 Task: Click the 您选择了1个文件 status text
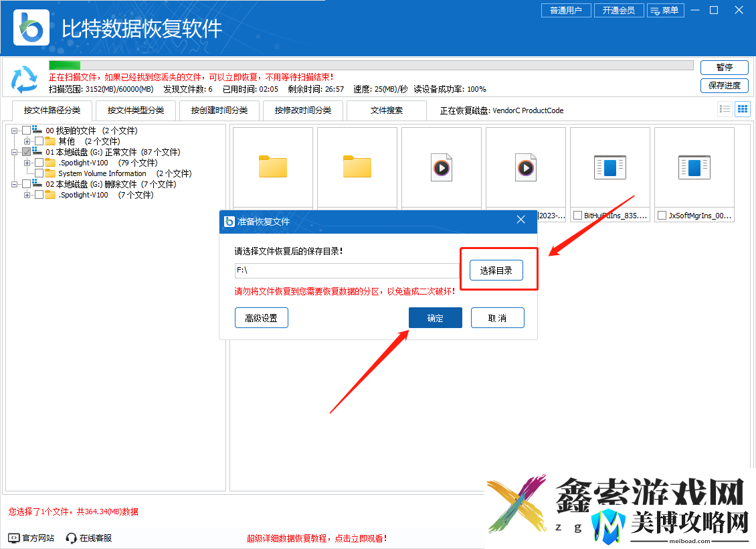[x=74, y=512]
